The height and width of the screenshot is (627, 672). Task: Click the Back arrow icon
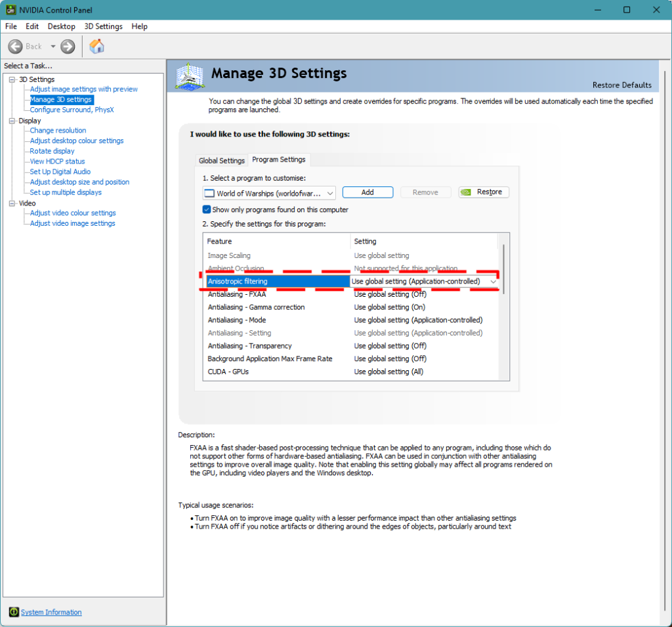pos(16,47)
